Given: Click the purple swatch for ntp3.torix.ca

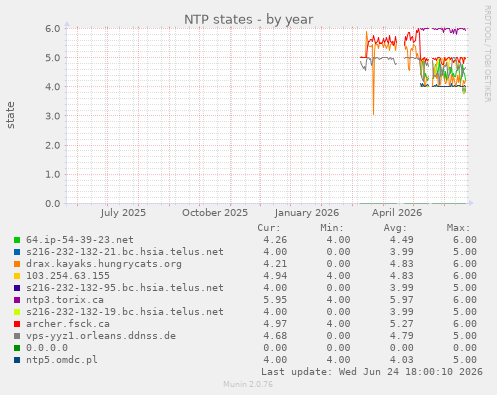Looking at the screenshot, I should coord(17,300).
